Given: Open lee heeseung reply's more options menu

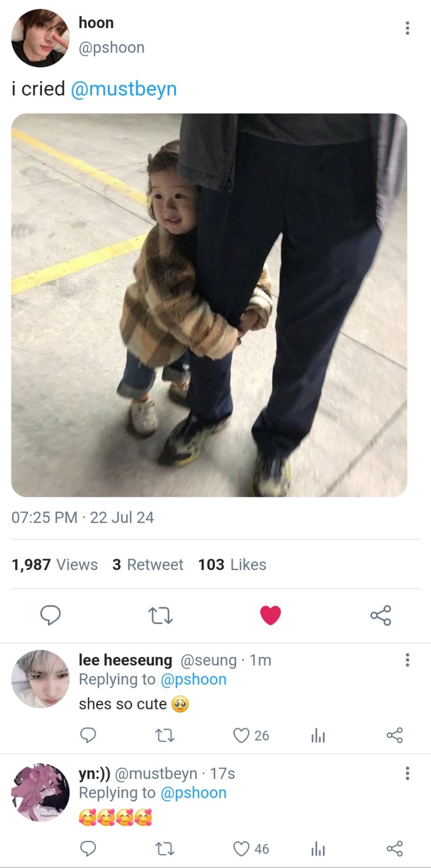Looking at the screenshot, I should click(407, 660).
